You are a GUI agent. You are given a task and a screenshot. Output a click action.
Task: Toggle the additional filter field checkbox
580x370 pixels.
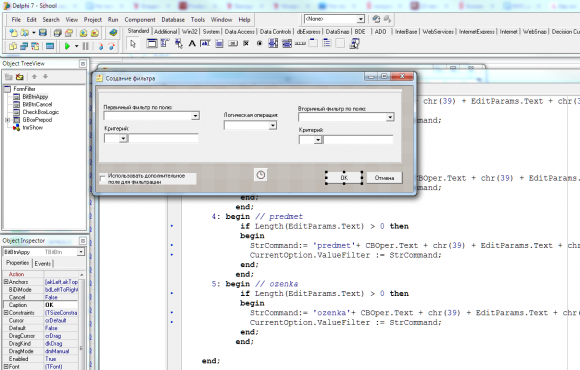103,179
